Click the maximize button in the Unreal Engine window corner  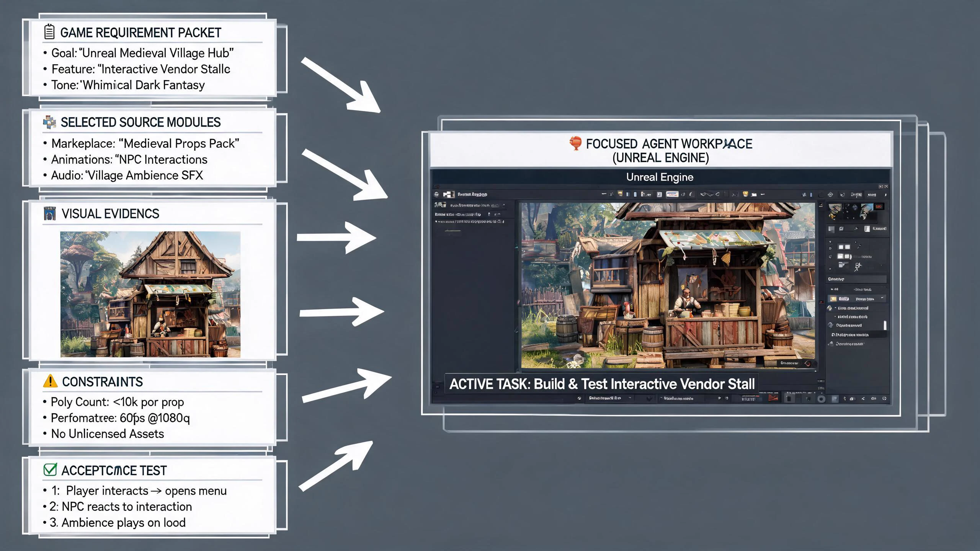pos(880,186)
